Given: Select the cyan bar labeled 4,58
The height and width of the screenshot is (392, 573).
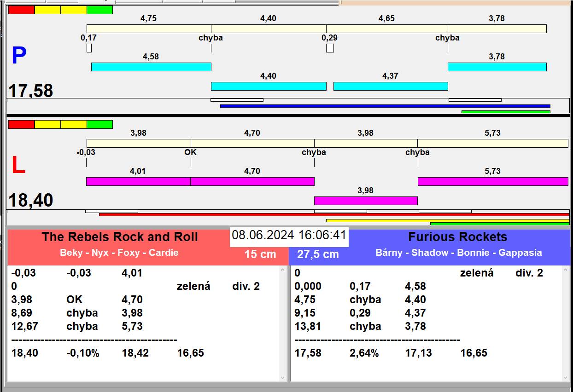Looking at the screenshot, I should 151,67.
